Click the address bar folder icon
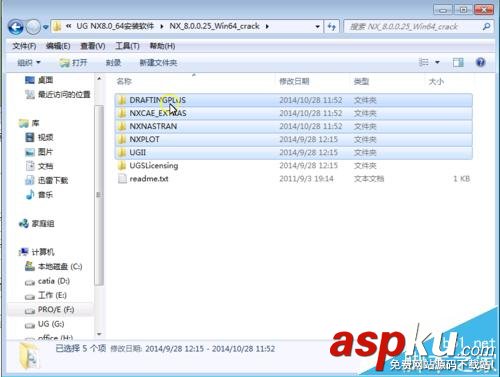The height and width of the screenshot is (377, 500). (57, 26)
